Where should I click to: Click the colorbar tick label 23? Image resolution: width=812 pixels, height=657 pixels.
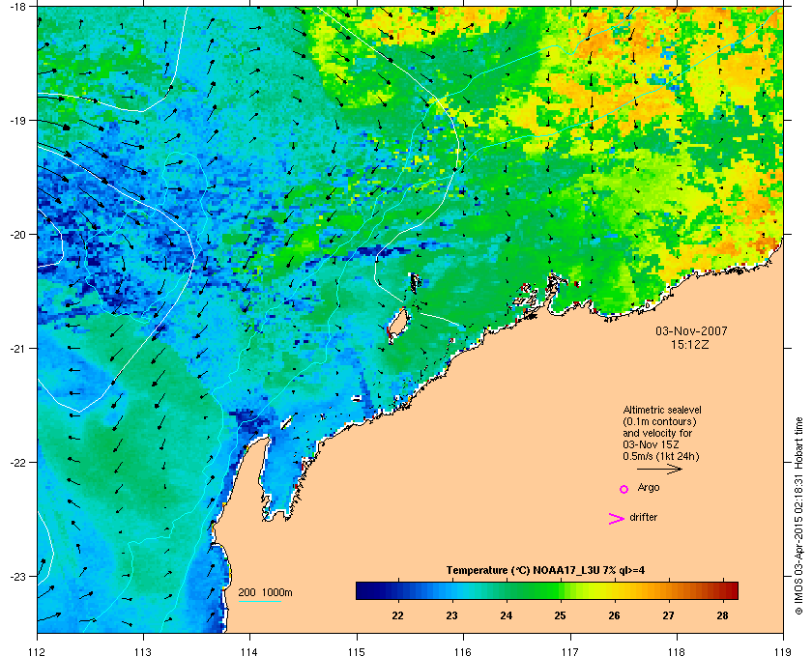[x=451, y=615]
